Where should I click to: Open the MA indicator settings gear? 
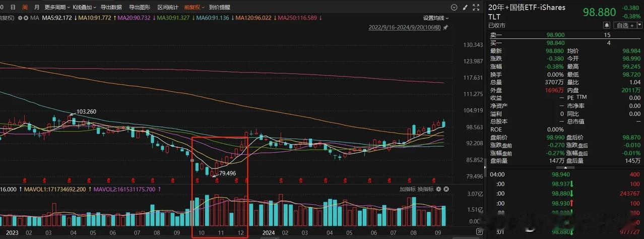pos(20,18)
